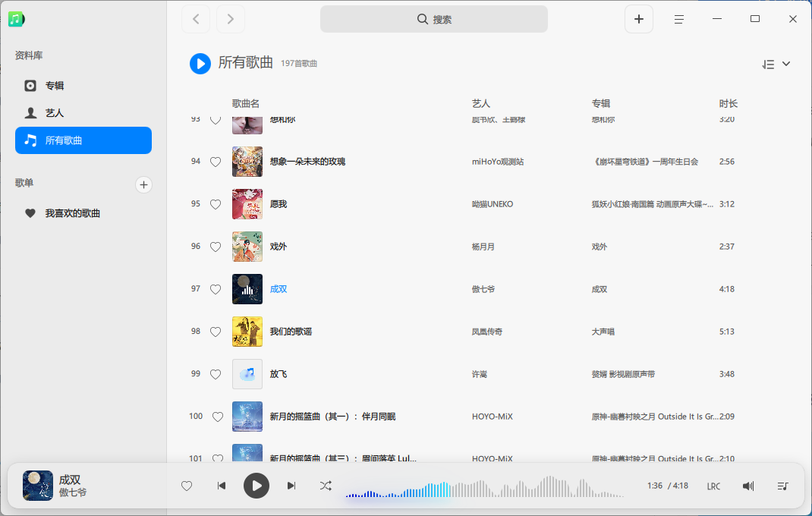Click the 197首歌曲 count label
The width and height of the screenshot is (812, 516).
pos(299,64)
